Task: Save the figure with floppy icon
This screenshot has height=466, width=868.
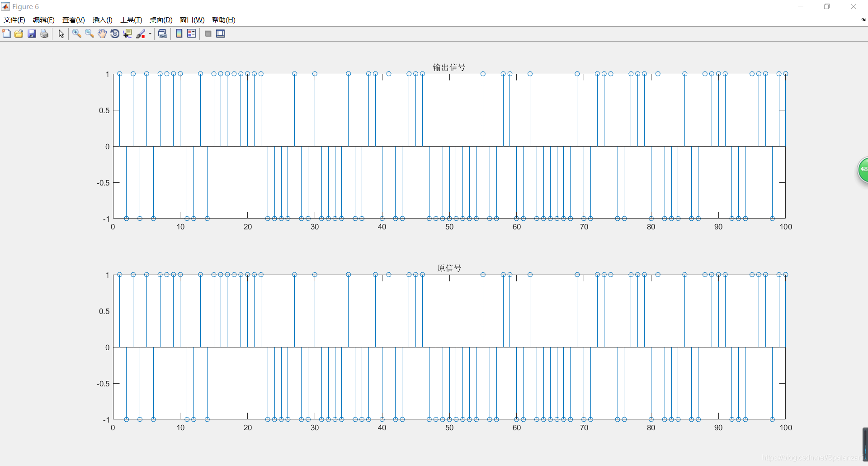Action: click(32, 34)
